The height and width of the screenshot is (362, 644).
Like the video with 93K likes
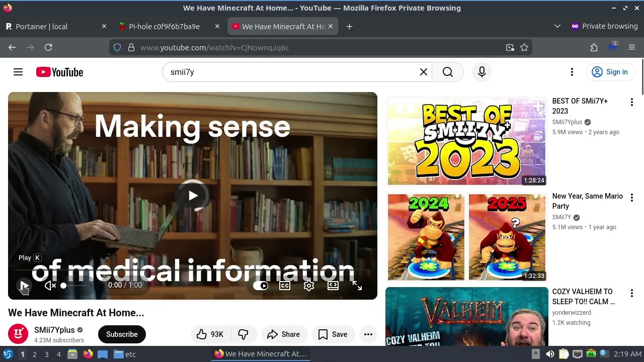[x=210, y=334]
